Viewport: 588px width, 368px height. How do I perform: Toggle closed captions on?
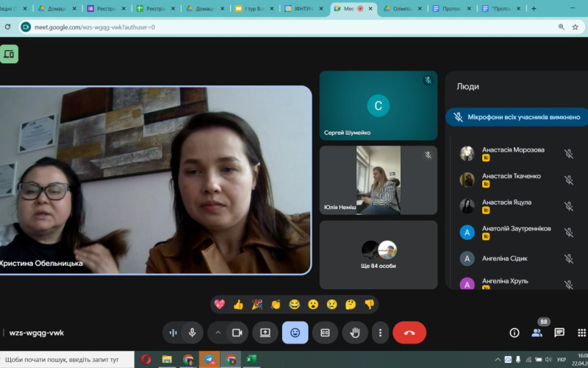click(x=324, y=333)
